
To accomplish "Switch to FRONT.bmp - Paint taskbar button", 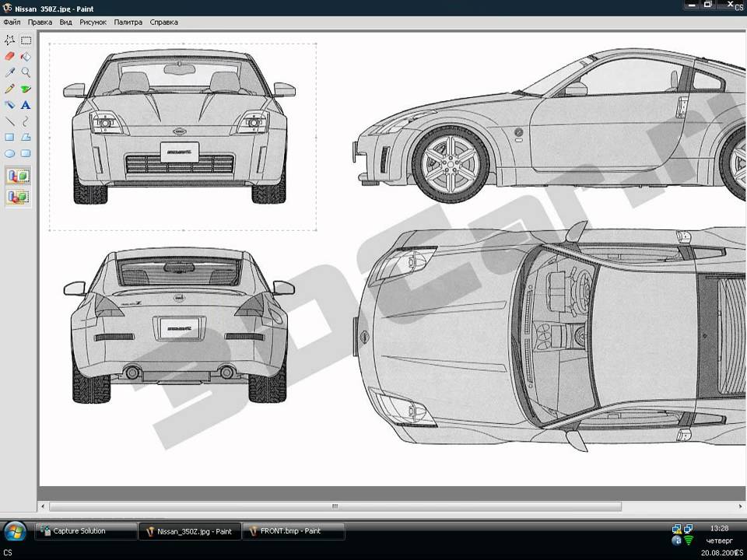I will (x=293, y=531).
